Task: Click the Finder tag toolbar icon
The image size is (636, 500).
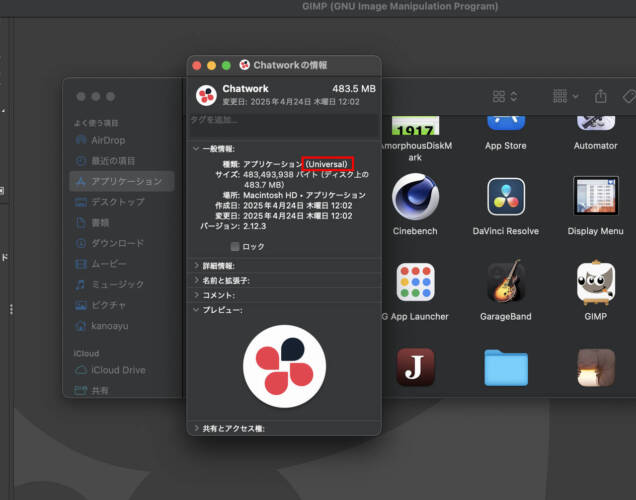Action: 629,97
